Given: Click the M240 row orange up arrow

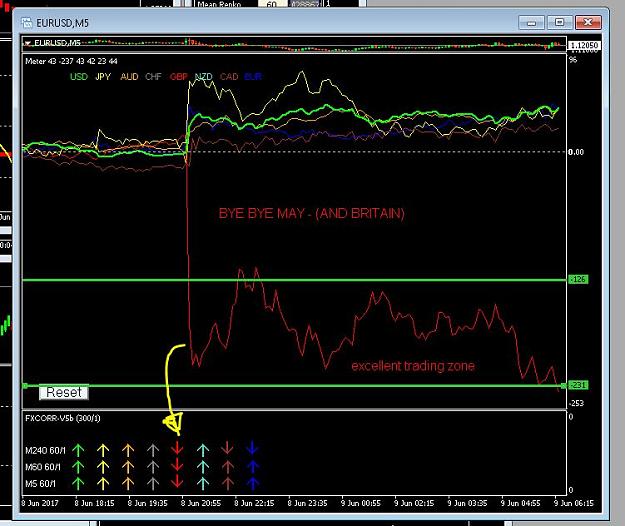Looking at the screenshot, I should tap(128, 450).
